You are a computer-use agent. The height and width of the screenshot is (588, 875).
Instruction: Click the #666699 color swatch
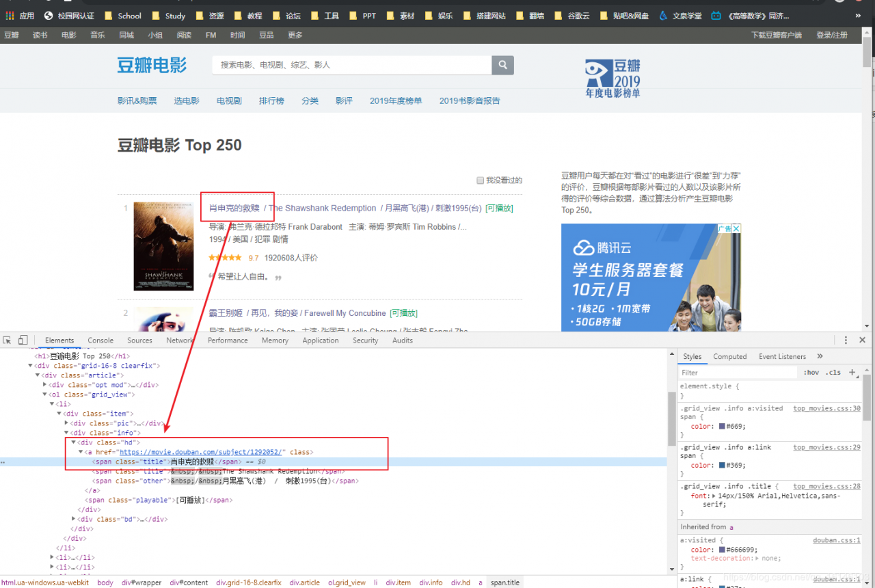(x=722, y=549)
